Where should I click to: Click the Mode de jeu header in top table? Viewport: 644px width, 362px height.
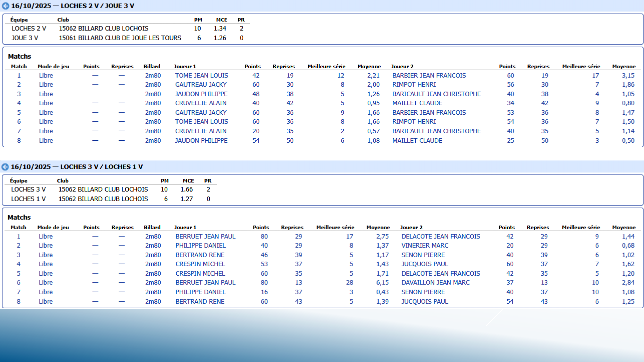(53, 66)
